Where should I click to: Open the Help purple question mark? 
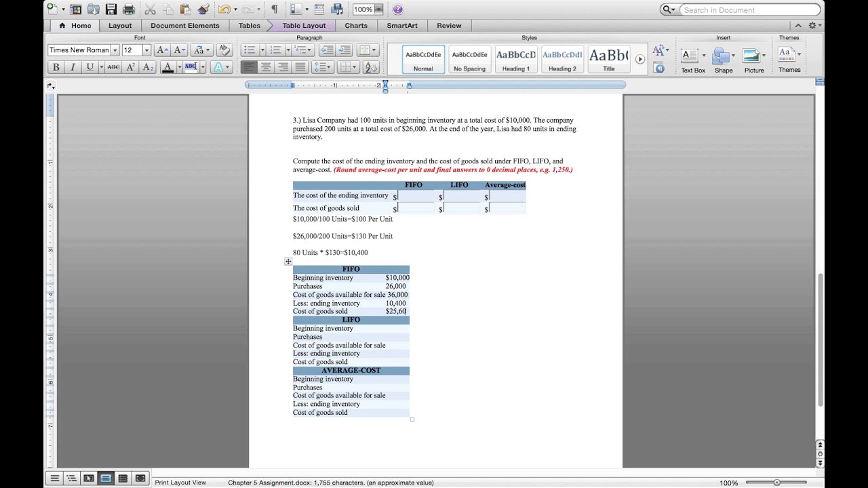(398, 9)
